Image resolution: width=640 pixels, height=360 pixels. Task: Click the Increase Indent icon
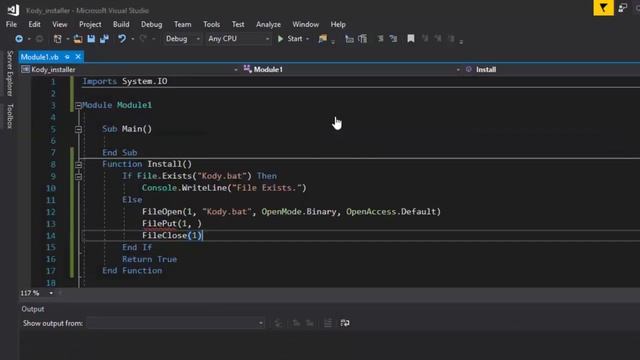362,39
